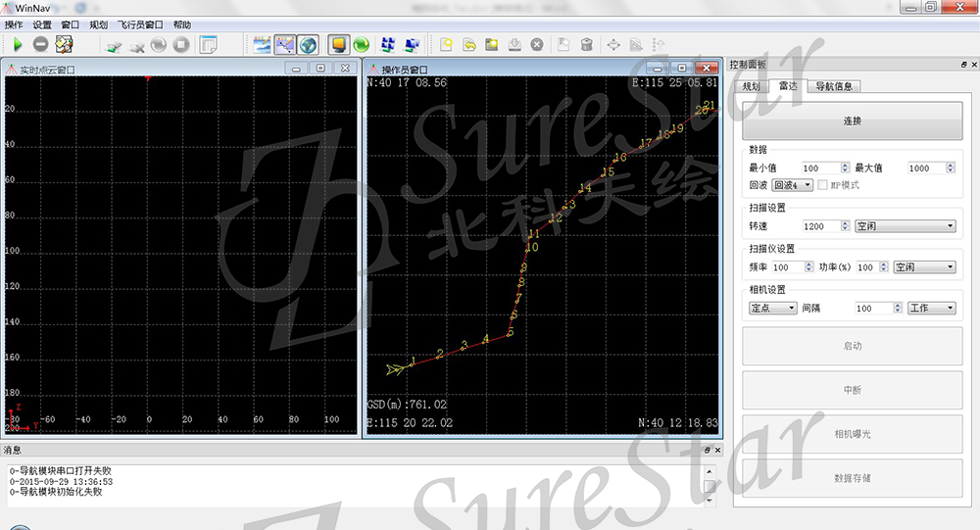This screenshot has width=980, height=530.
Task: Float the 控制面板 panel
Action: 963,65
